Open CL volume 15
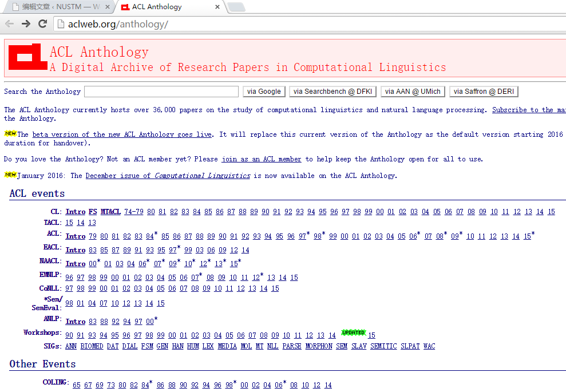566x392 pixels. (551, 212)
